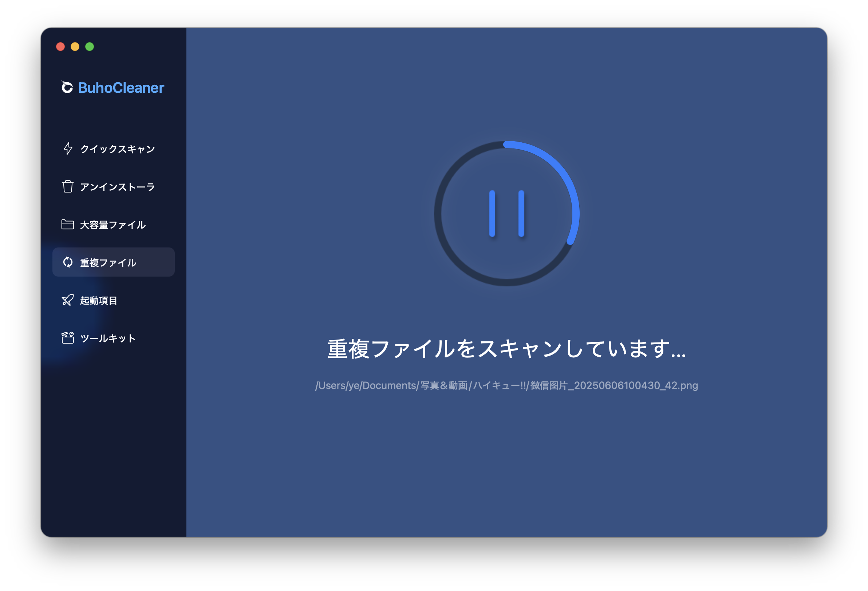Image resolution: width=868 pixels, height=591 pixels.
Task: Click the BuhoCleaner title text
Action: click(x=121, y=88)
